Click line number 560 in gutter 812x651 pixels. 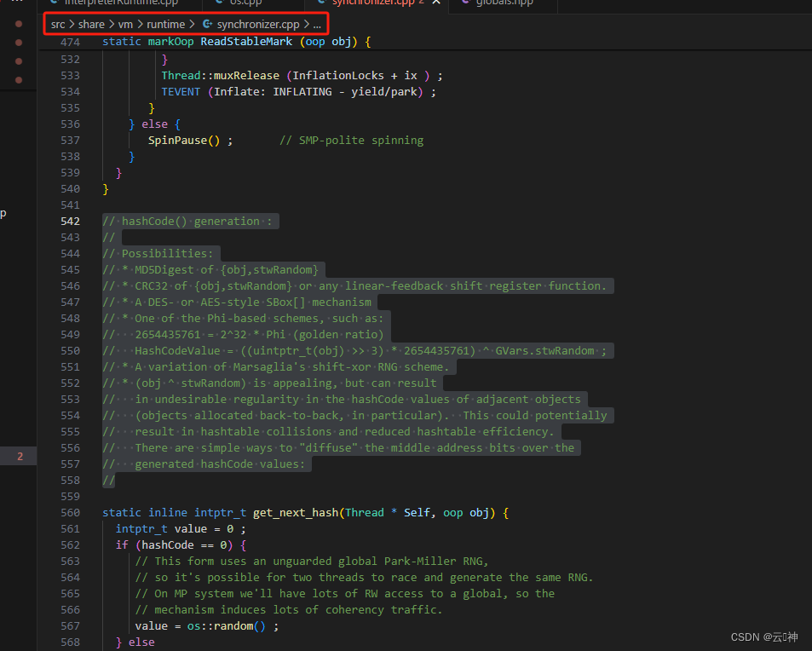[x=71, y=513]
